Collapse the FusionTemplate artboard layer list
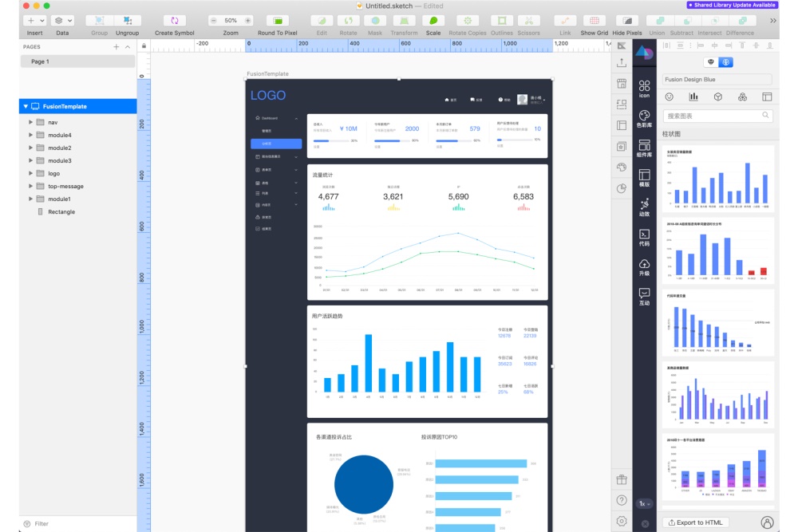Image resolution: width=798 pixels, height=532 pixels. [x=26, y=106]
